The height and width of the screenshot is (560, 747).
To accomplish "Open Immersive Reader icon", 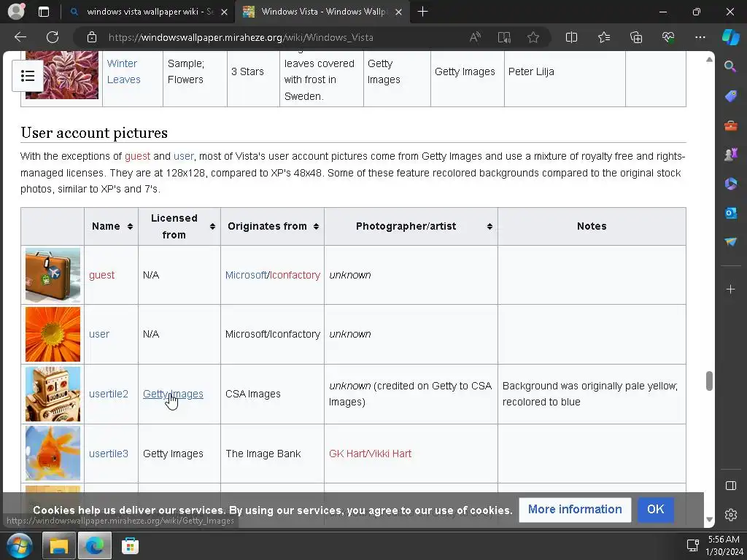I will click(x=504, y=37).
